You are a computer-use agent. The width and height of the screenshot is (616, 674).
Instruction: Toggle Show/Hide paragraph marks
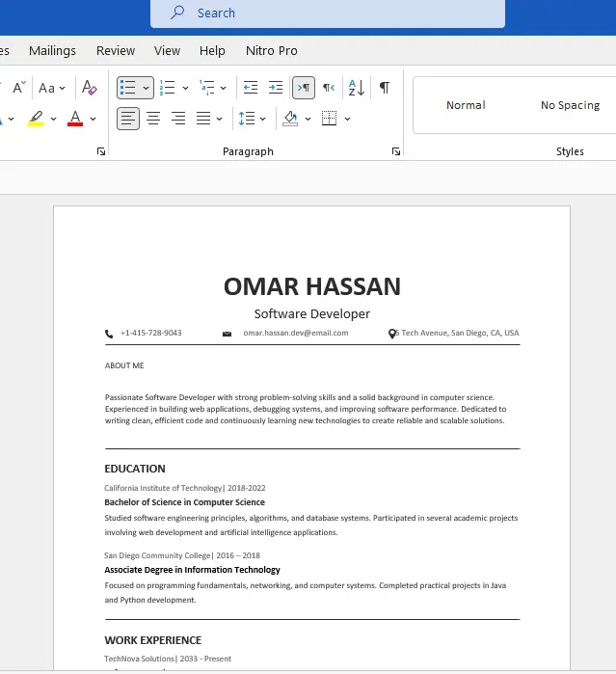pyautogui.click(x=385, y=88)
